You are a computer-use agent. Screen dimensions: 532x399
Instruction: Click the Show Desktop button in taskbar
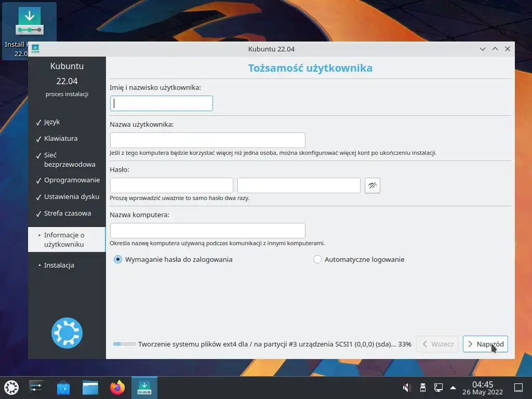tap(518, 388)
